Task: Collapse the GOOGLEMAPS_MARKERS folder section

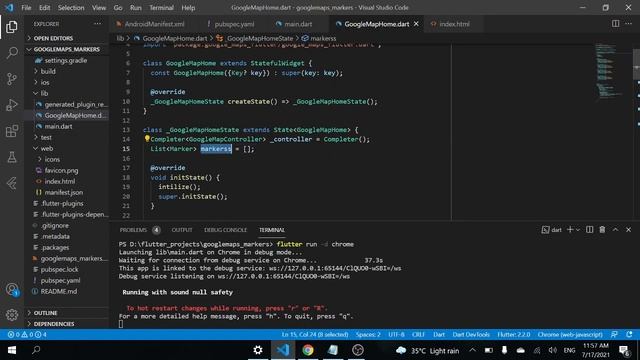Action: click(68, 49)
